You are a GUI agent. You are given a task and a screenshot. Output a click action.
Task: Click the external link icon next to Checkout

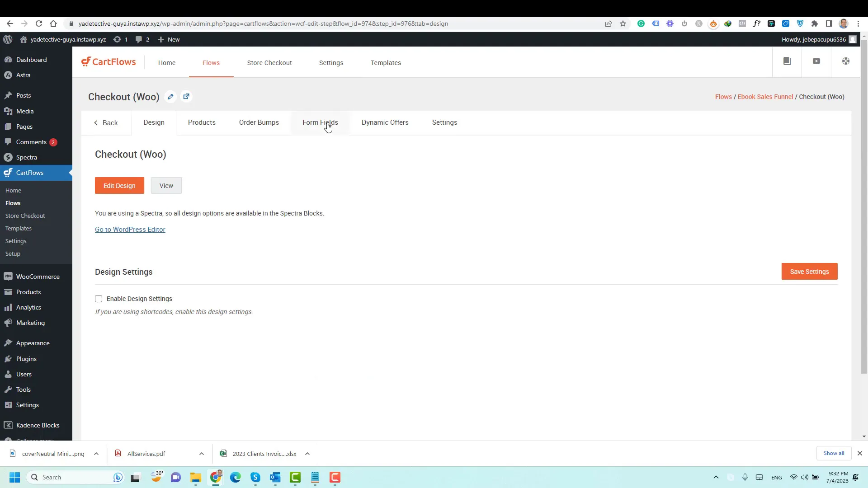tap(186, 97)
